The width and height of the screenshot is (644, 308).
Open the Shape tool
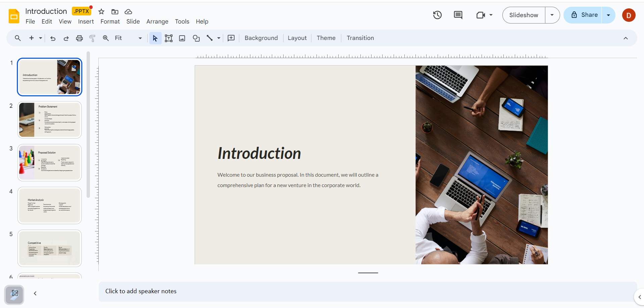tap(196, 38)
